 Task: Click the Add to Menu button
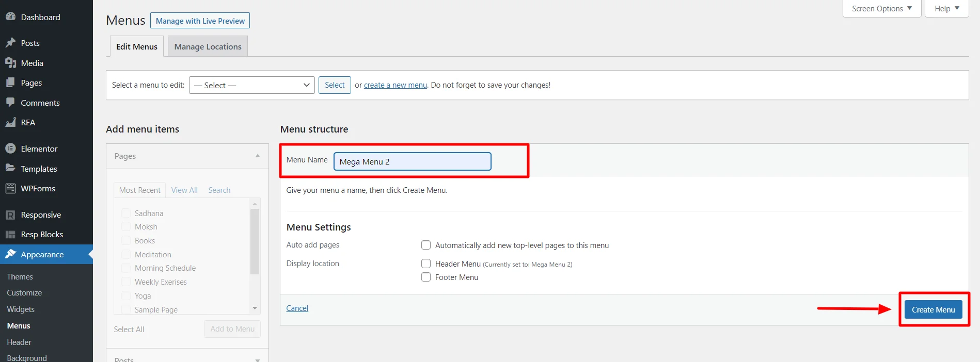(232, 329)
